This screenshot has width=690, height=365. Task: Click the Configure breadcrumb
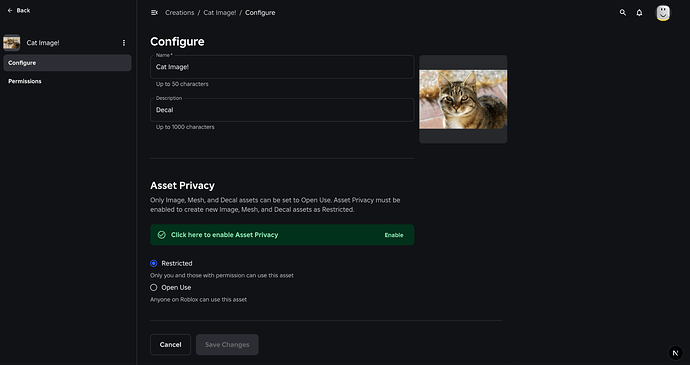point(260,13)
